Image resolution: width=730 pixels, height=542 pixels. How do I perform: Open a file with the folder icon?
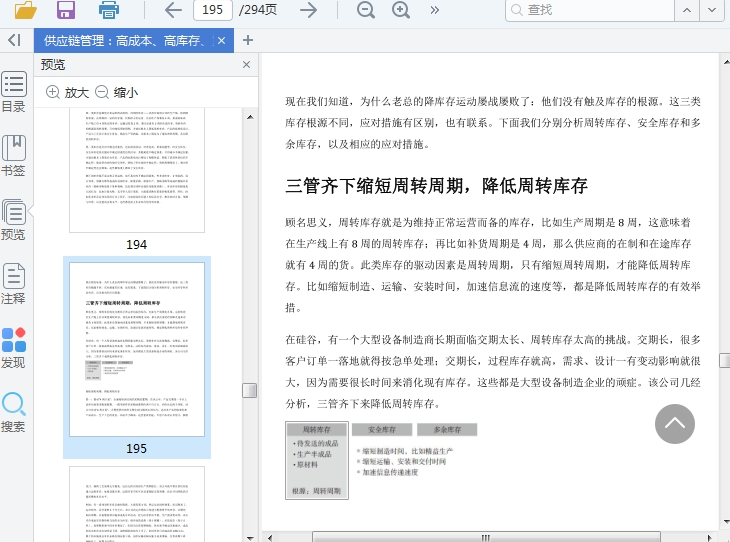pos(25,11)
